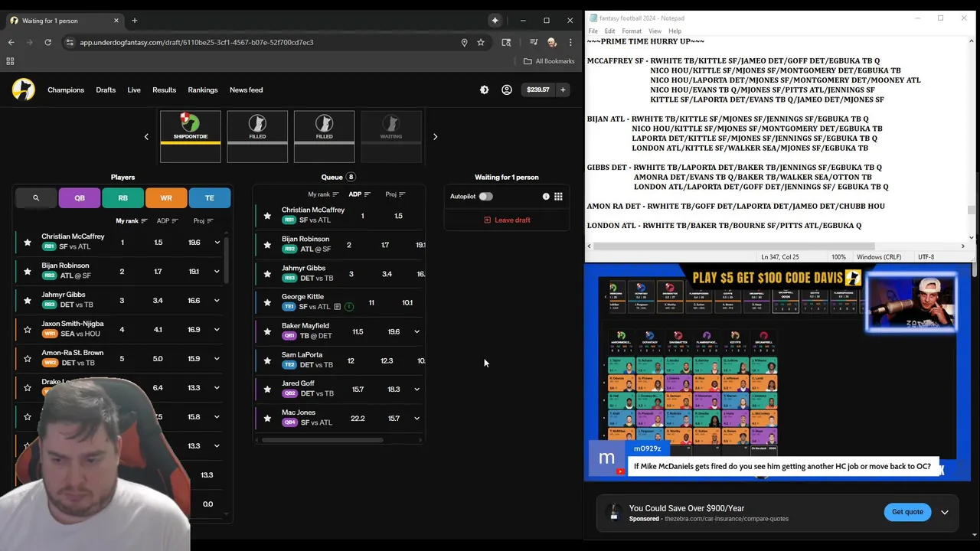This screenshot has height=551, width=980.
Task: Star Jaxon Smith-Njigba in the players list
Action: (28, 330)
